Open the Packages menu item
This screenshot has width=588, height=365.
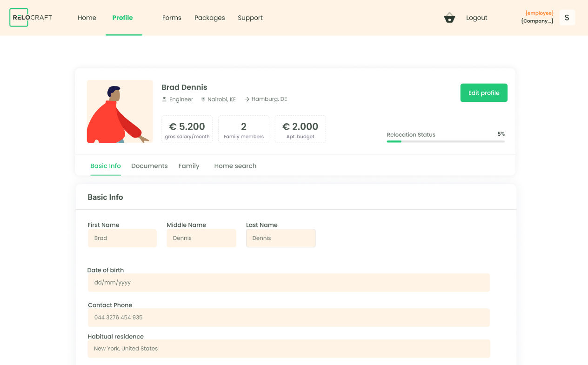pyautogui.click(x=210, y=18)
